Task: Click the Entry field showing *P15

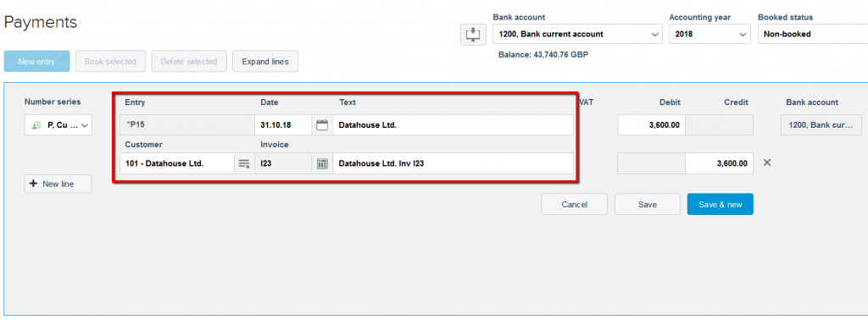Action: pos(187,125)
